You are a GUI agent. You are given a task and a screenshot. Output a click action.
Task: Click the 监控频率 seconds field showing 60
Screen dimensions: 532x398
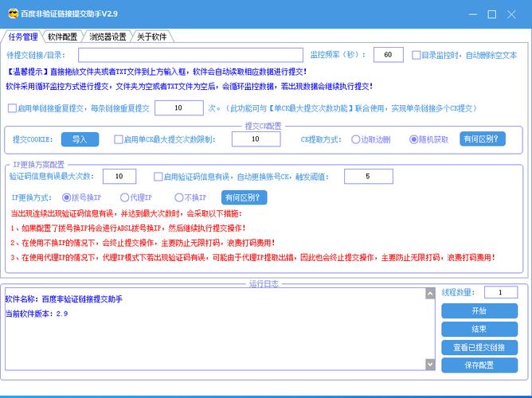click(388, 55)
